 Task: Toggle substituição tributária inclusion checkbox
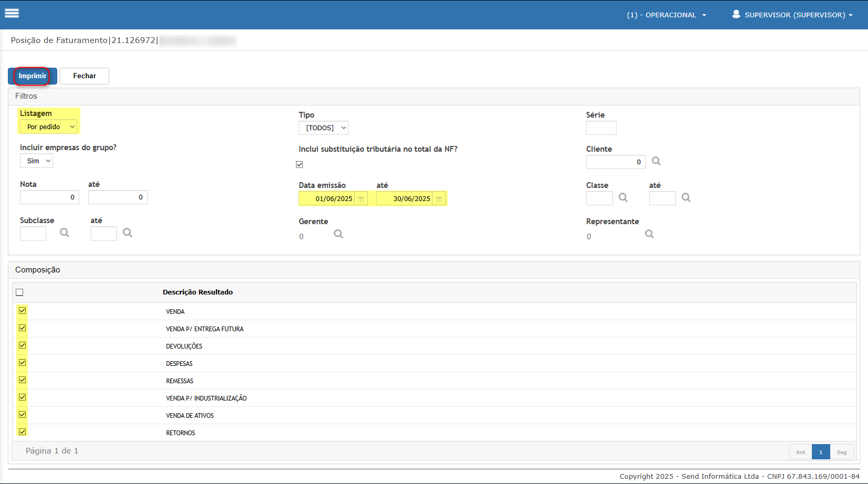tap(300, 165)
